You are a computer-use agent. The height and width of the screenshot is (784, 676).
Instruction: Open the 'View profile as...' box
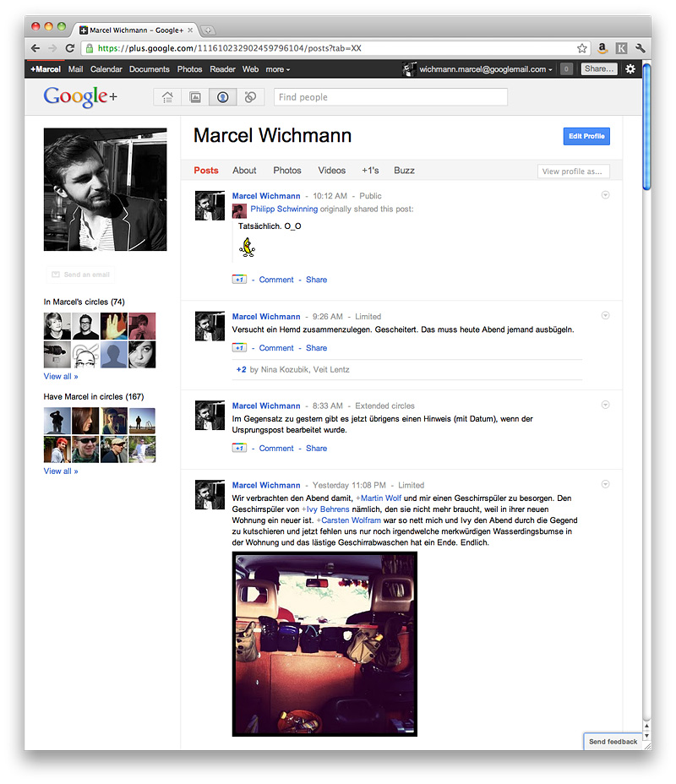[573, 171]
